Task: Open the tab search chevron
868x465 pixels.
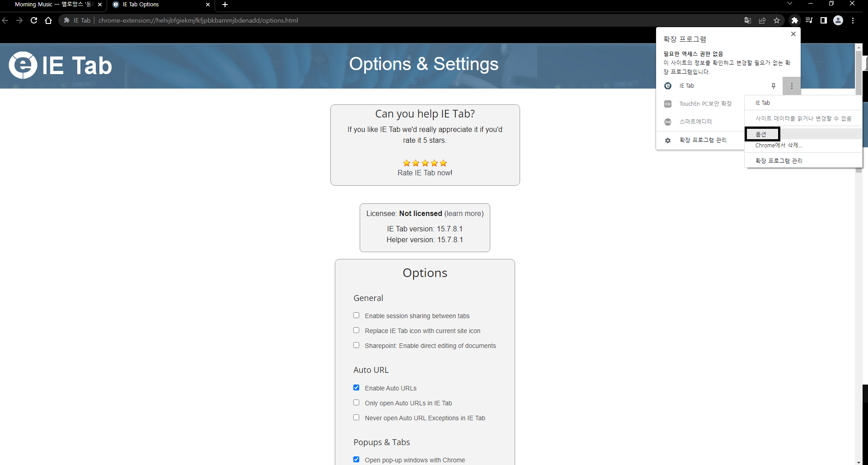Action: pyautogui.click(x=790, y=4)
